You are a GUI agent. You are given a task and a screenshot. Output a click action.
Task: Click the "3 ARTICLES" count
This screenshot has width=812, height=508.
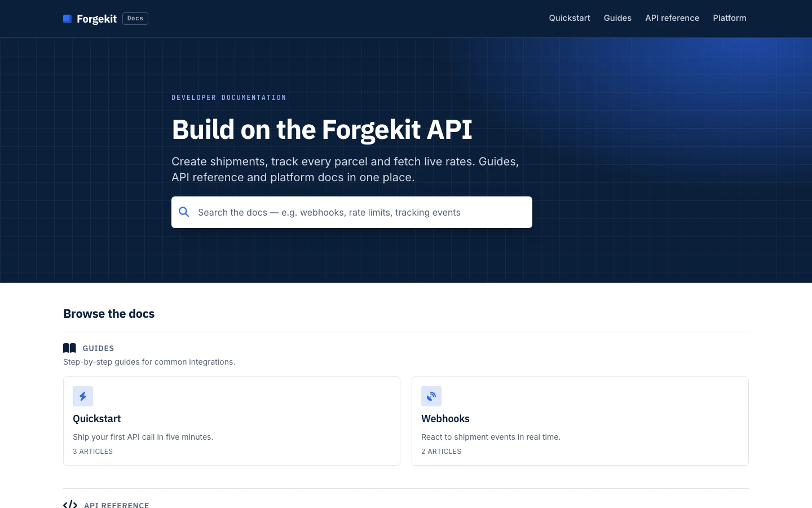coord(92,452)
